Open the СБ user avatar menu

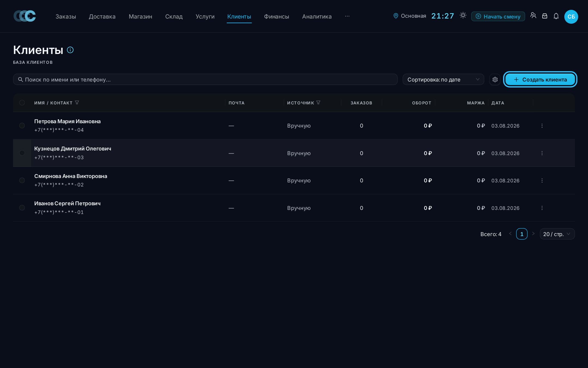coord(571,17)
